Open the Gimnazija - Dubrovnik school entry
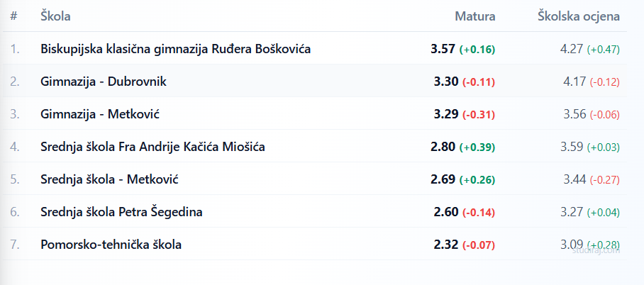This screenshot has height=285, width=644. (104, 82)
